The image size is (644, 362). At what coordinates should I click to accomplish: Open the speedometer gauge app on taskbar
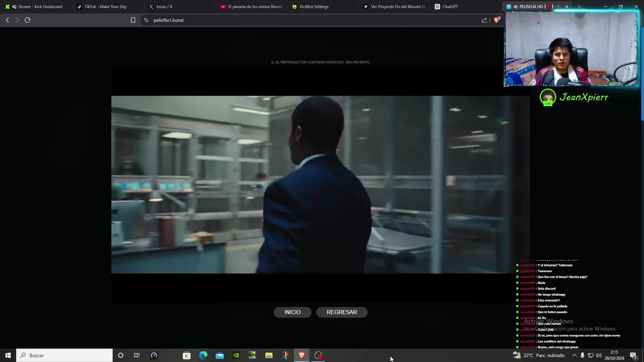tap(154, 355)
